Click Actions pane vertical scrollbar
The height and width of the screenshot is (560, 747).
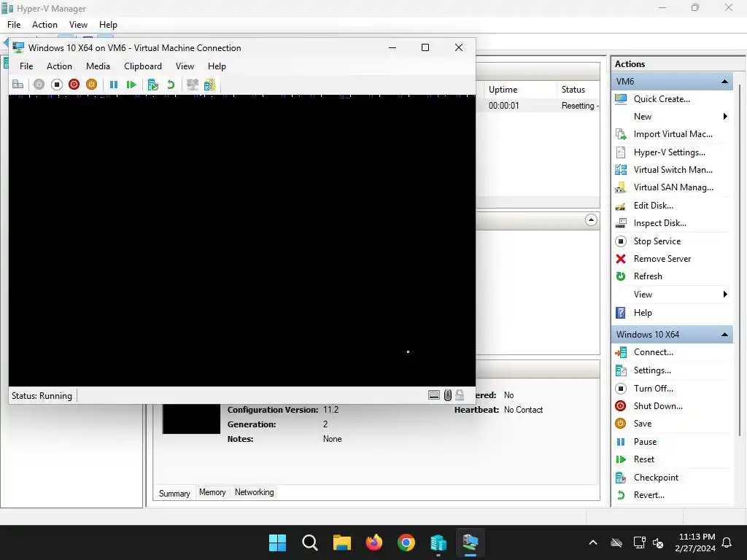coord(740,260)
